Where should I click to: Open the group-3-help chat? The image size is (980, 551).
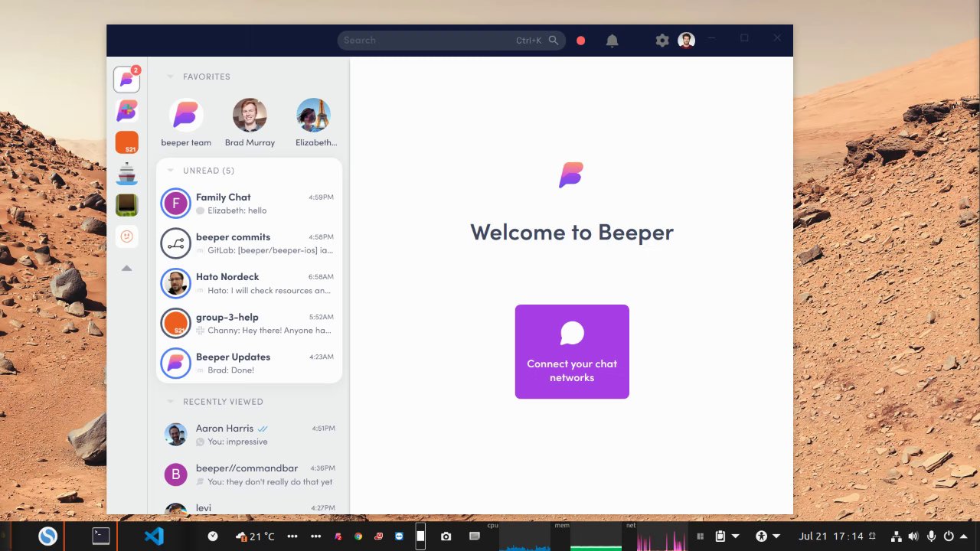pyautogui.click(x=249, y=324)
